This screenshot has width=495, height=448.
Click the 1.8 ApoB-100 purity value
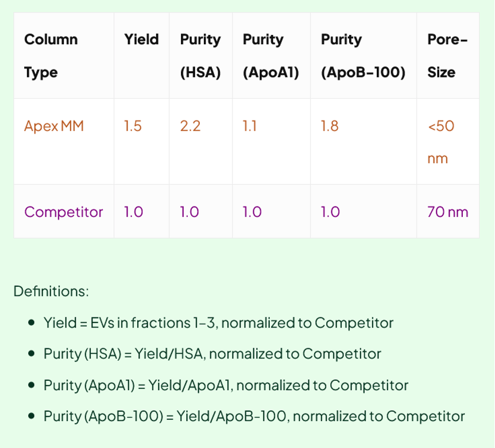tap(330, 126)
